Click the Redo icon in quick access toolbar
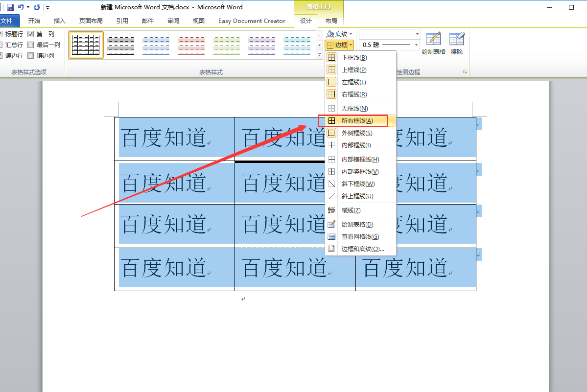The width and height of the screenshot is (587, 392). pyautogui.click(x=37, y=7)
